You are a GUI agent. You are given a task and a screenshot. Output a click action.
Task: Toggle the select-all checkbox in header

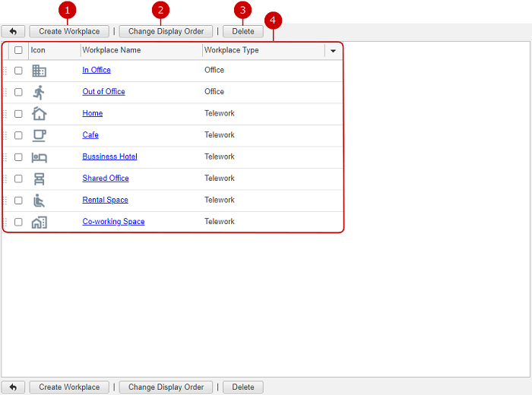pyautogui.click(x=18, y=50)
